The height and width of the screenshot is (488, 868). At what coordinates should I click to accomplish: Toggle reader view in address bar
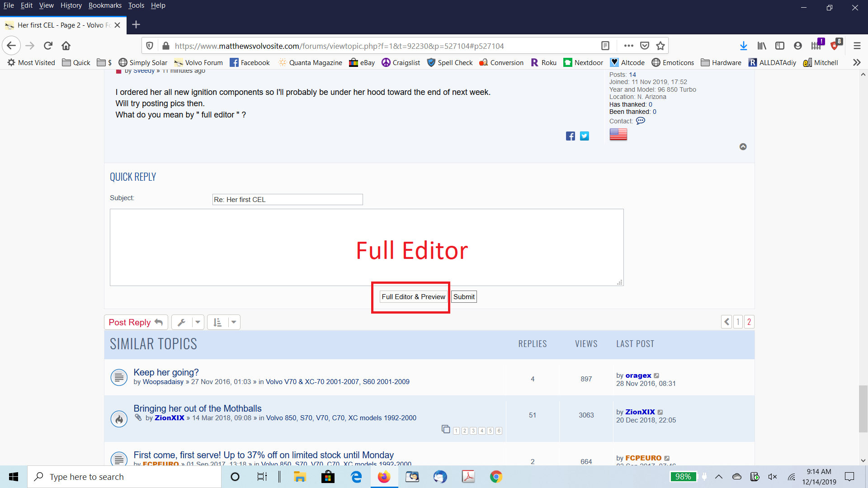tap(605, 46)
